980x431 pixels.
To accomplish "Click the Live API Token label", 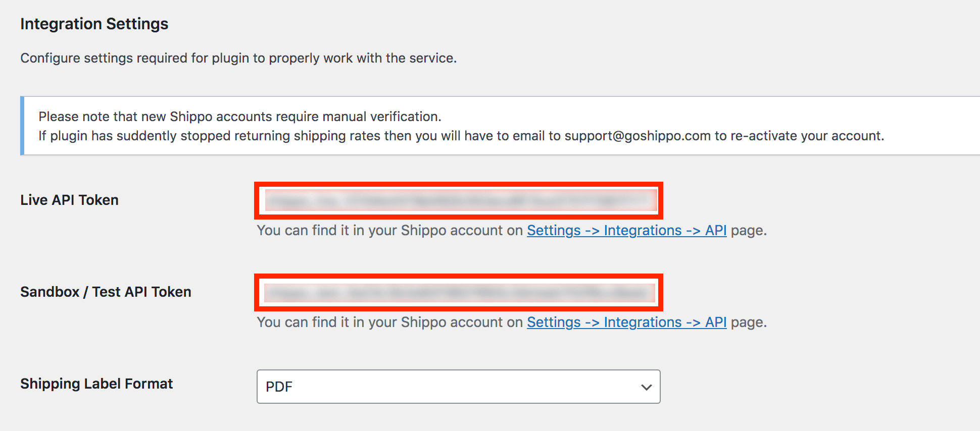I will tap(69, 200).
